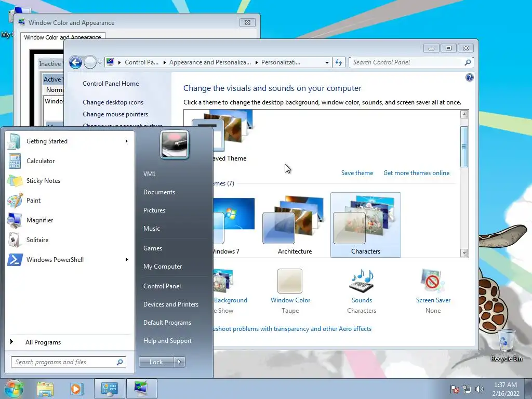Viewport: 532px width, 399px height.
Task: Open Games from Start menu
Action: coord(153,248)
